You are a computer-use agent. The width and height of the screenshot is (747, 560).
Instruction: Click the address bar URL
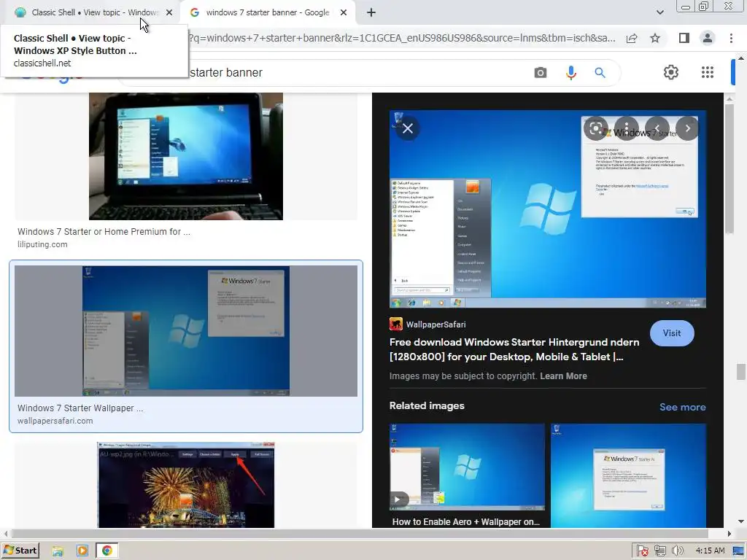pos(402,38)
